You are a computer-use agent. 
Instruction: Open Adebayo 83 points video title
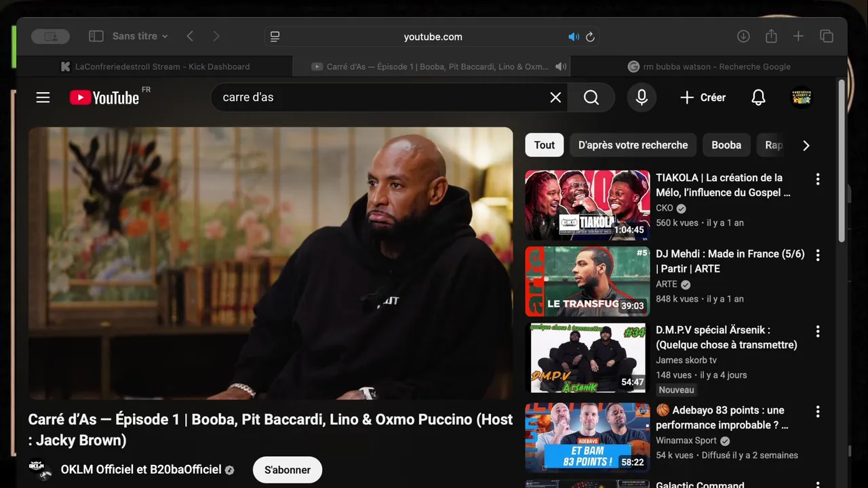click(722, 418)
